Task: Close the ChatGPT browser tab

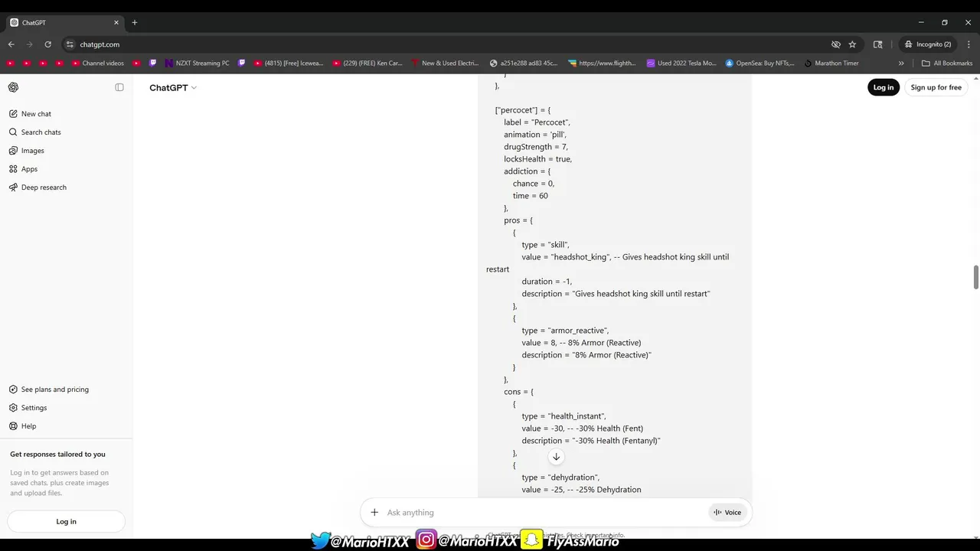Action: pyautogui.click(x=116, y=23)
